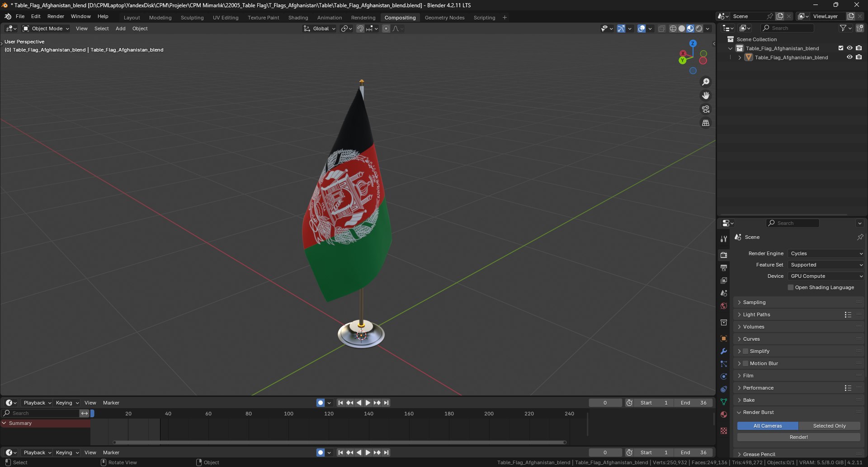Open the Modifiers properties tab (wrench icon)
868x467 pixels.
point(724,351)
